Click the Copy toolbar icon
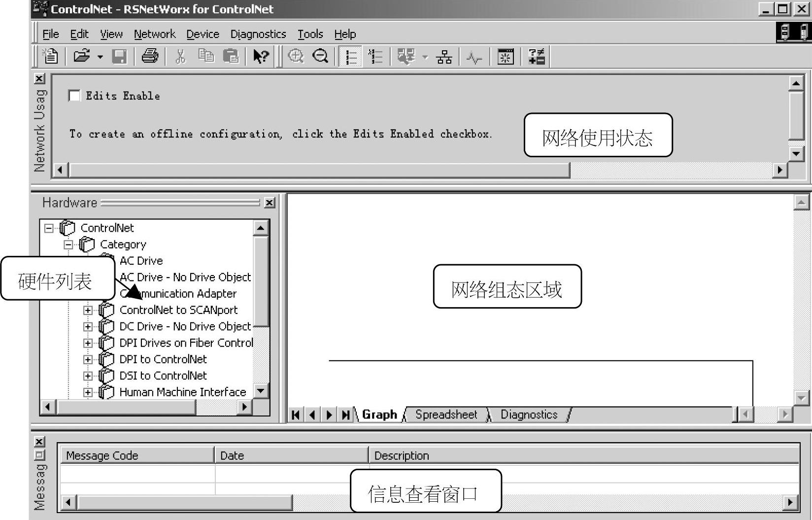This screenshot has height=520, width=812. click(x=206, y=56)
